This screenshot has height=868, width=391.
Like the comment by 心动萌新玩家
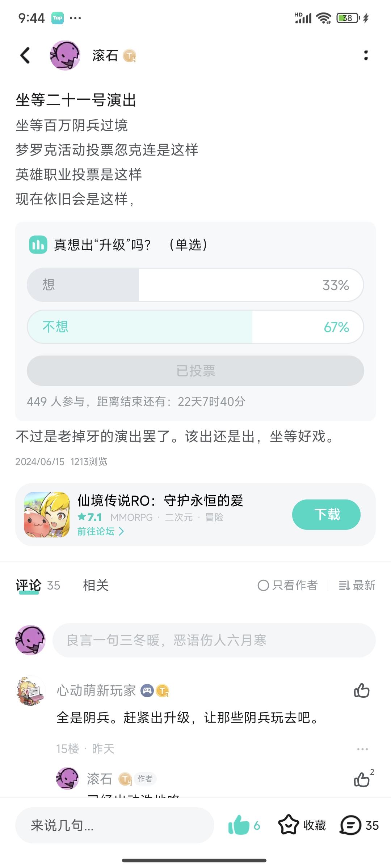coord(361,690)
